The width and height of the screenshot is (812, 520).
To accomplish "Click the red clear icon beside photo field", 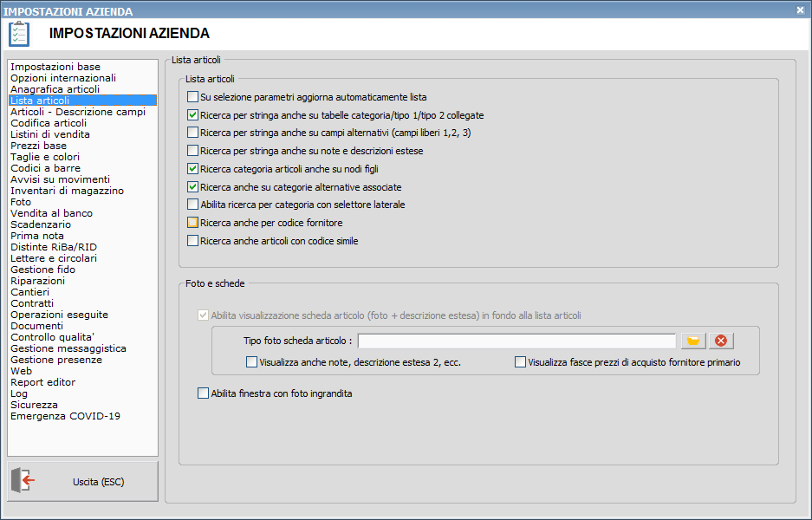I will pyautogui.click(x=721, y=341).
